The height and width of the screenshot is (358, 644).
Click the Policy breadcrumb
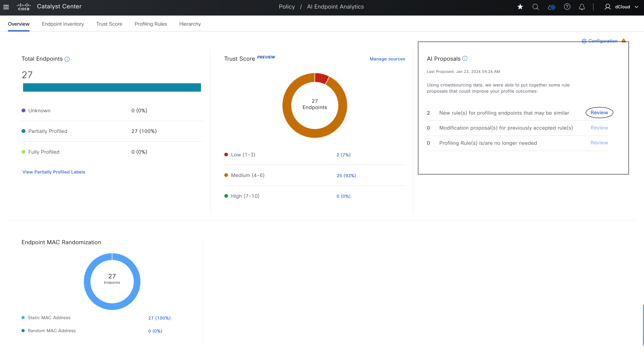(x=287, y=7)
